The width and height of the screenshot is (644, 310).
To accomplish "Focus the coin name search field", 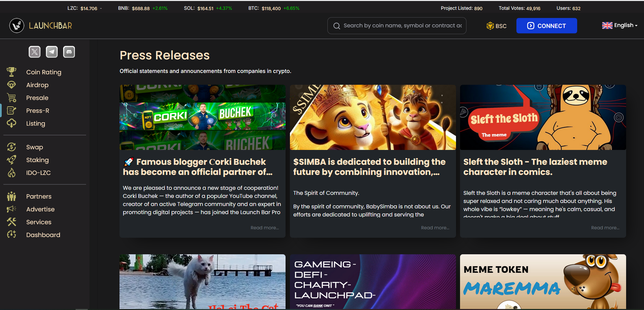I will pyautogui.click(x=402, y=26).
